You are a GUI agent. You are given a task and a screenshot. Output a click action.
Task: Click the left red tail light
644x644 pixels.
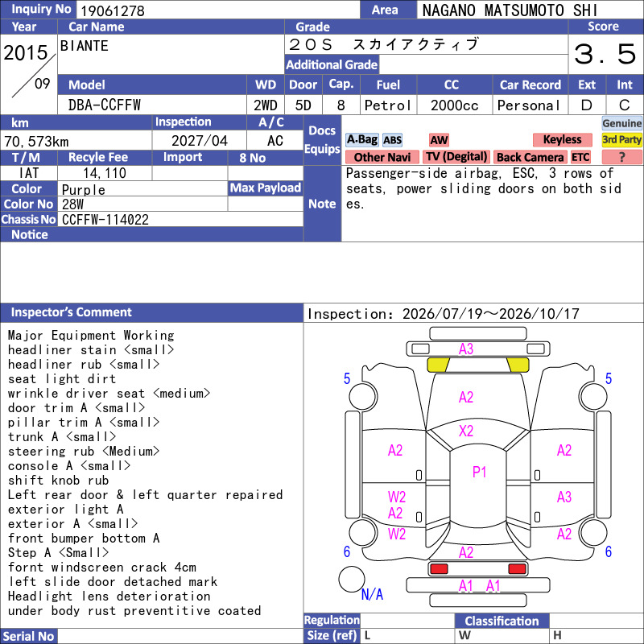[439, 569]
